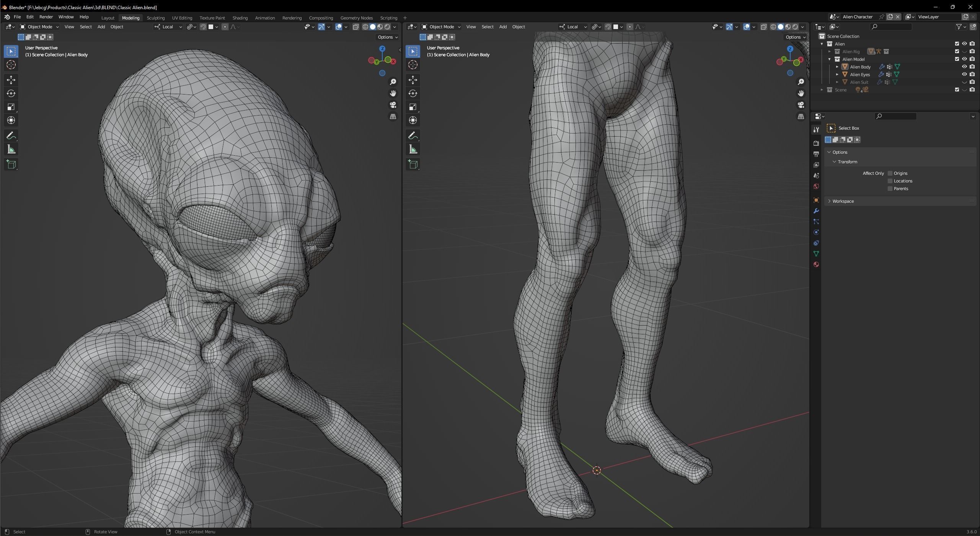This screenshot has width=980, height=536.
Task: Select the Measure tool in left viewport
Action: tap(11, 149)
